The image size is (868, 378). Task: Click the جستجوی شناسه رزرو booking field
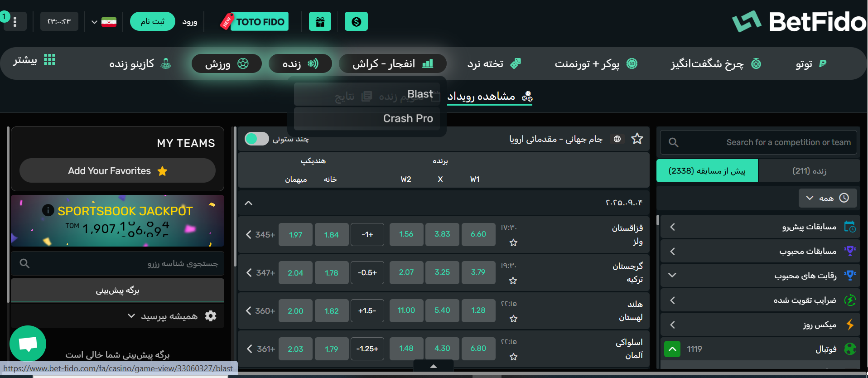click(117, 263)
